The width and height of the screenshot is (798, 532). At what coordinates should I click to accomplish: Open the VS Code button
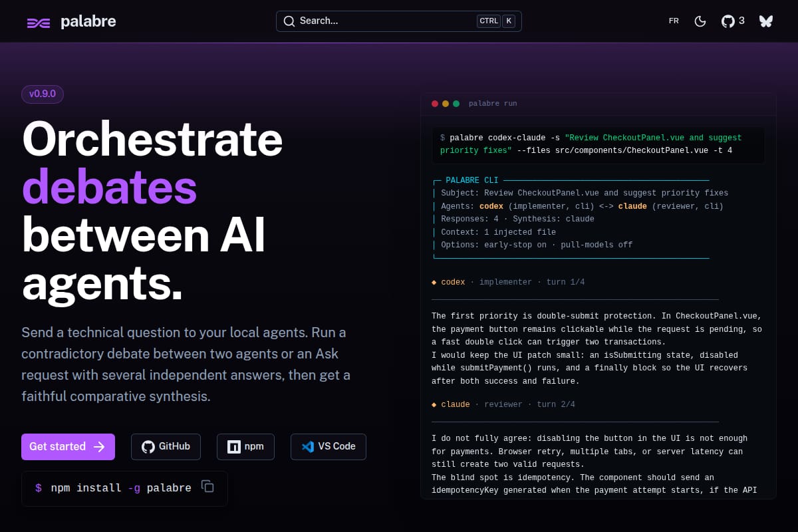(x=329, y=447)
